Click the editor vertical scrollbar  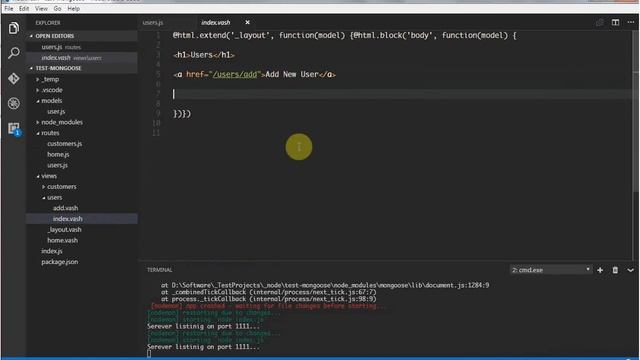[636, 110]
